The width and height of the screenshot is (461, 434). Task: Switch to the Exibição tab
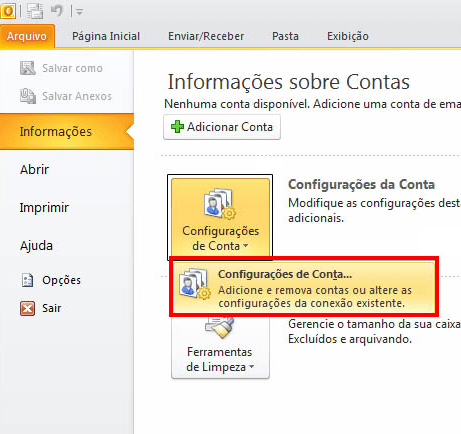(x=348, y=36)
